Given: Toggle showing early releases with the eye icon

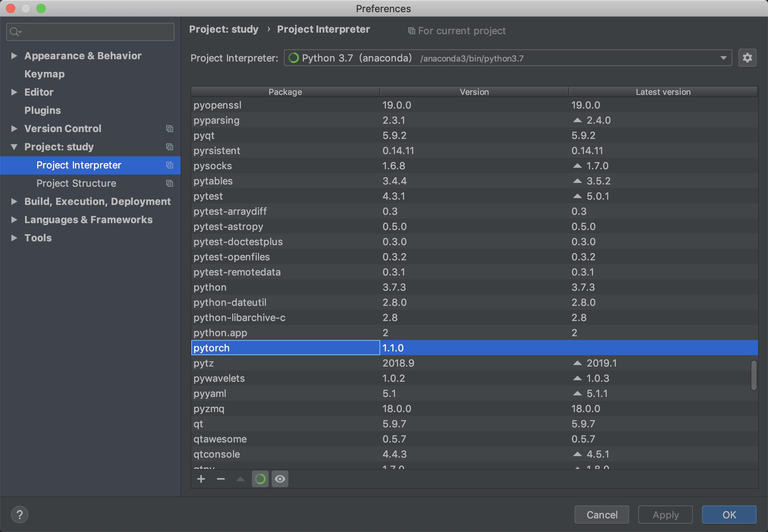Looking at the screenshot, I should [x=280, y=479].
